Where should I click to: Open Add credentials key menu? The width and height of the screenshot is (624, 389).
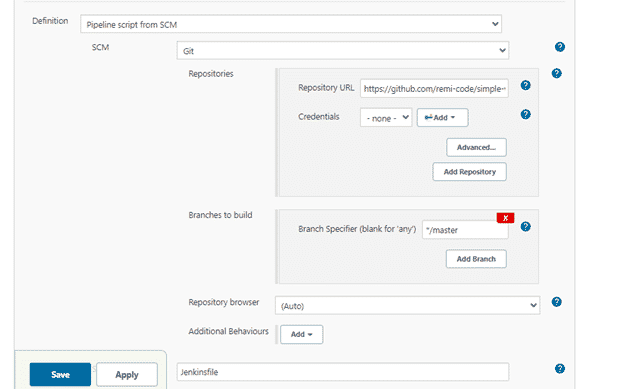point(443,118)
